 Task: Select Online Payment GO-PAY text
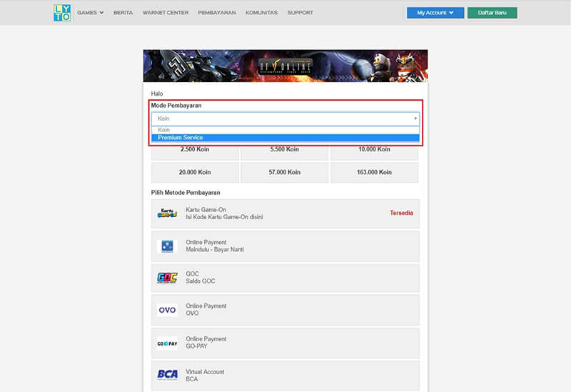coord(206,343)
